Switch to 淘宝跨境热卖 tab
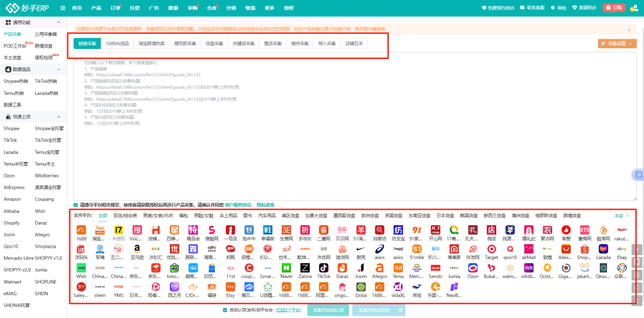Image resolution: width=644 pixels, height=318 pixels. pyautogui.click(x=151, y=43)
